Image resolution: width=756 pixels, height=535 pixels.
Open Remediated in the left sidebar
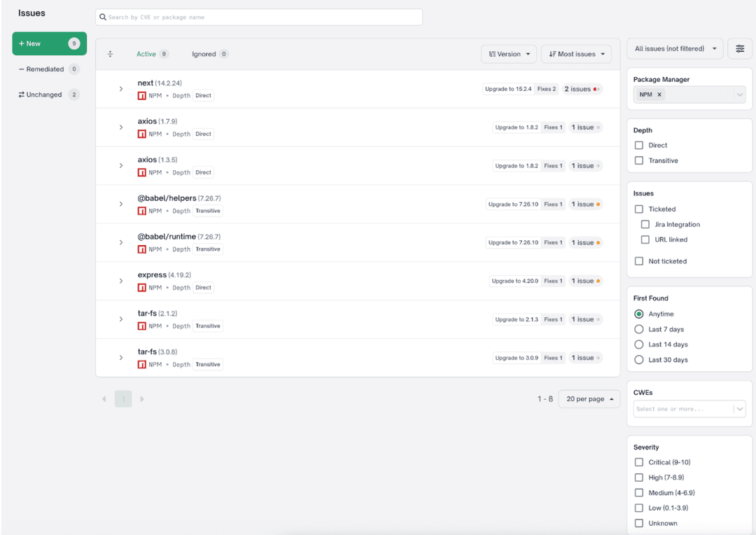[x=43, y=69]
